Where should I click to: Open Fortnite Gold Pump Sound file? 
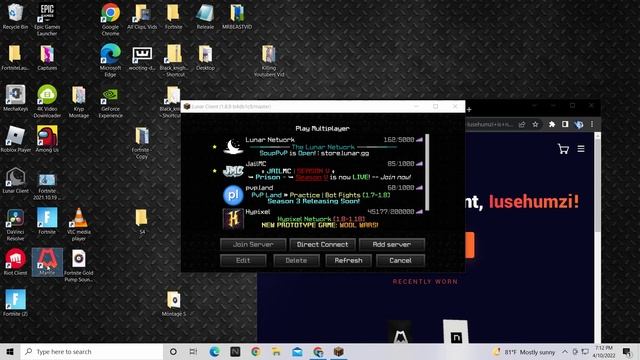[x=79, y=265]
